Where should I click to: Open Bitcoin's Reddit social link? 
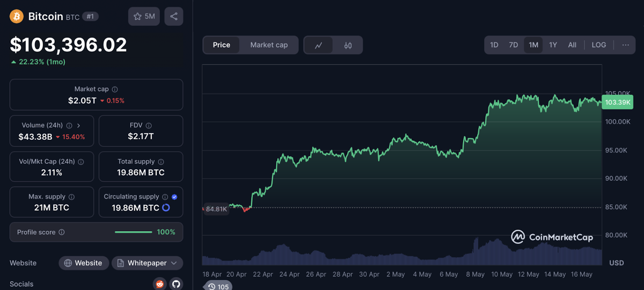tap(160, 284)
